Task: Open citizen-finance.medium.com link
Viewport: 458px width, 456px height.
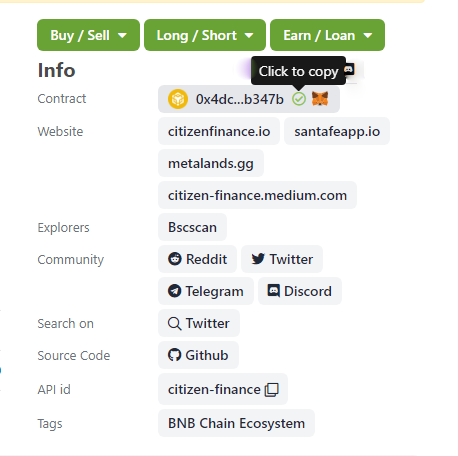Action: 257,195
